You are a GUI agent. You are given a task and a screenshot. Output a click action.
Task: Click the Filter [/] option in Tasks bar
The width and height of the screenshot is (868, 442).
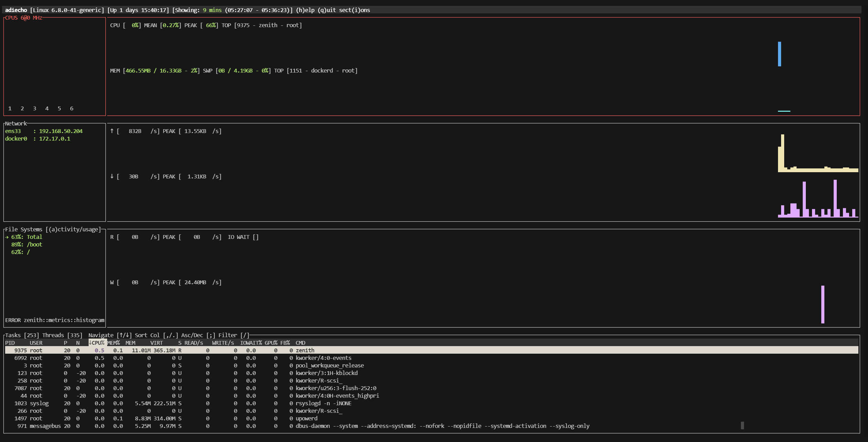click(x=234, y=335)
